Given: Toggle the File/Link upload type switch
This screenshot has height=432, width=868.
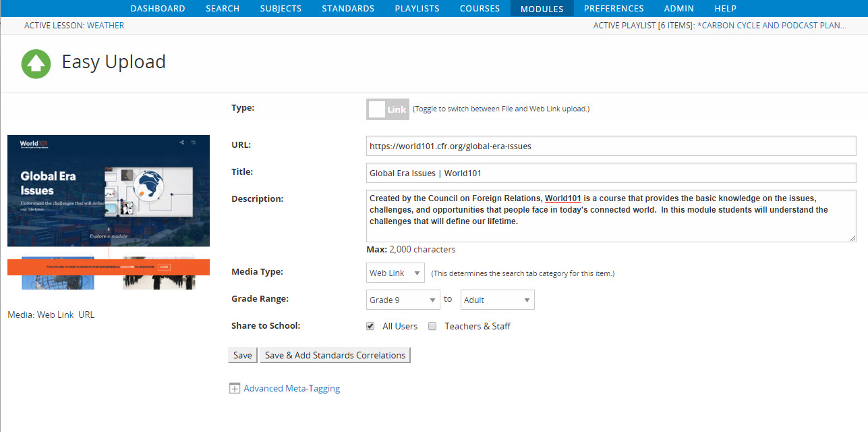Looking at the screenshot, I should point(388,109).
